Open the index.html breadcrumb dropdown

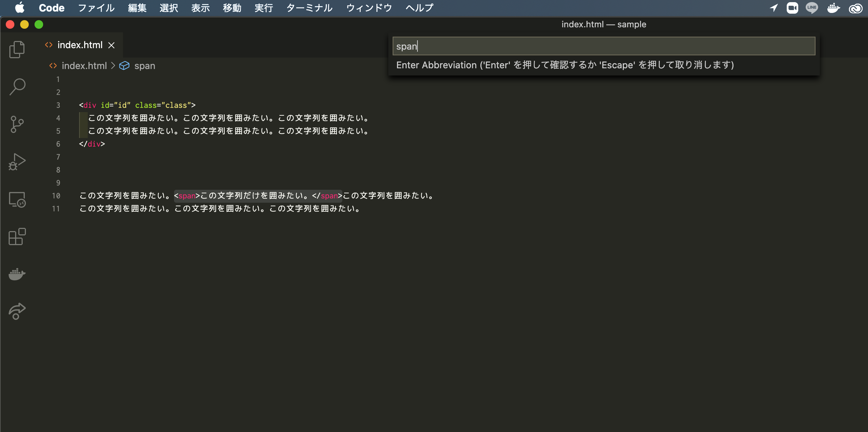pos(84,65)
